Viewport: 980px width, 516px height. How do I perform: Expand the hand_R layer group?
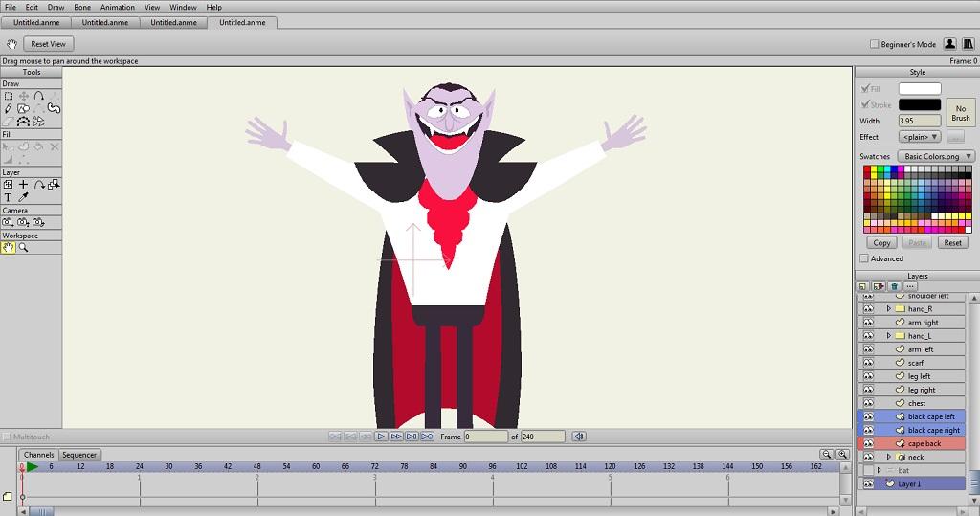pos(888,309)
